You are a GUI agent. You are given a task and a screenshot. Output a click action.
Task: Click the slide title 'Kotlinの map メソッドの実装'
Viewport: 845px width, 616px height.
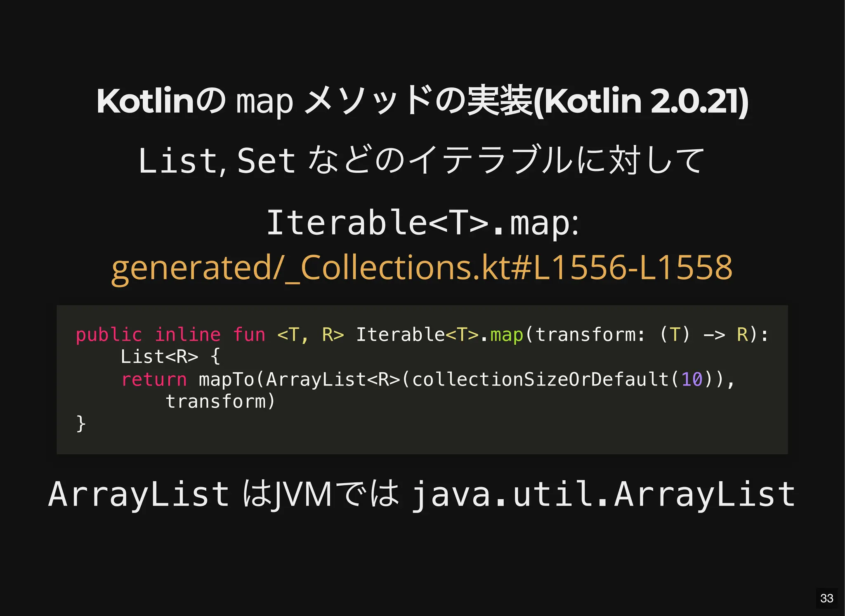pyautogui.click(x=422, y=101)
